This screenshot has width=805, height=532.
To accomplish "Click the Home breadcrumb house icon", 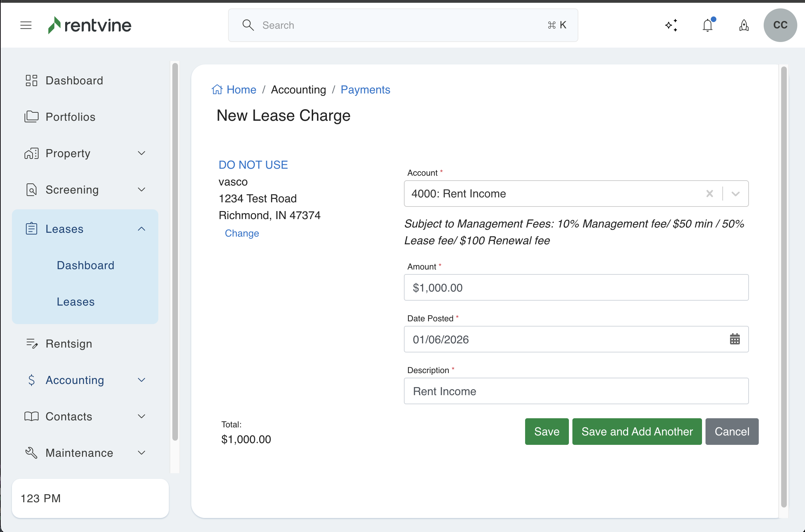I will click(217, 90).
